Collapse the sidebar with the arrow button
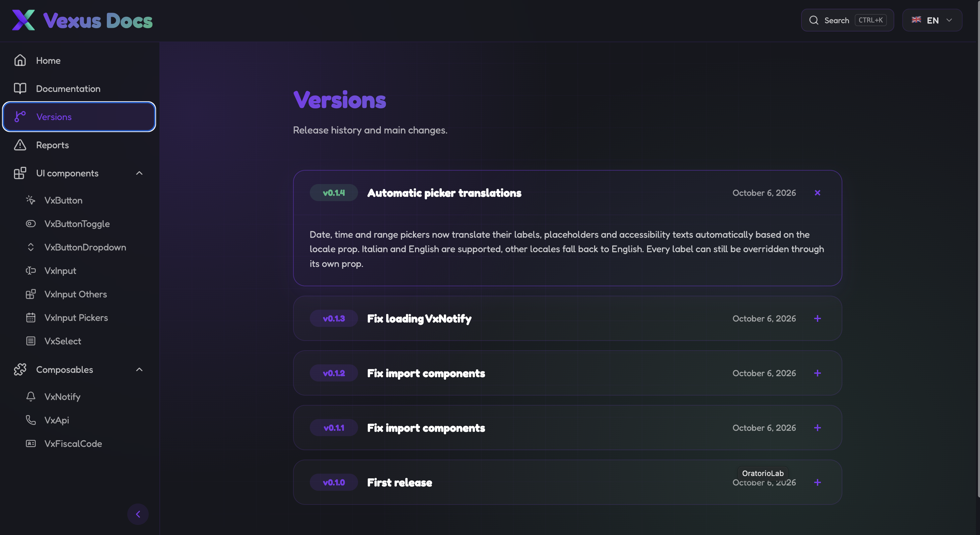Image resolution: width=980 pixels, height=535 pixels. tap(138, 514)
